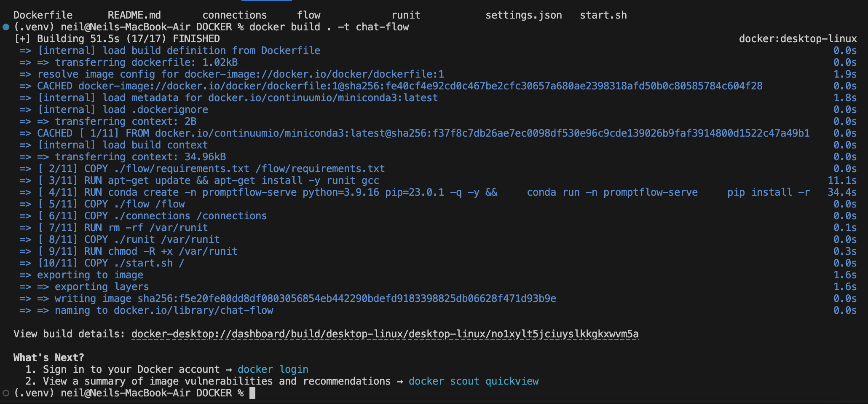Click the docker scout quickview link
The image size is (868, 404).
[473, 381]
